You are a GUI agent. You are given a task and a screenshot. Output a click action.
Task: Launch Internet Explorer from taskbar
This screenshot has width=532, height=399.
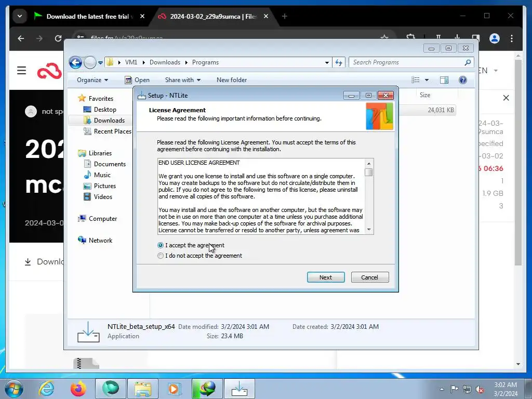point(46,389)
